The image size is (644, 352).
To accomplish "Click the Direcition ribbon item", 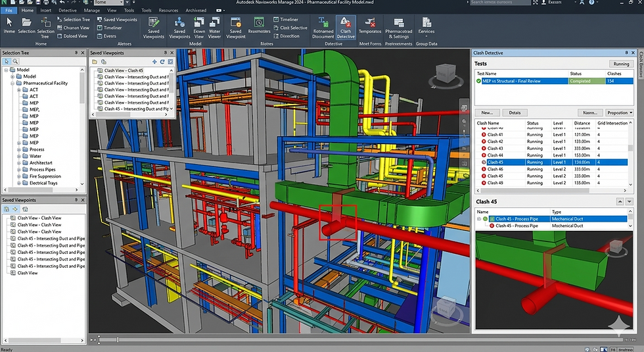I will click(287, 36).
